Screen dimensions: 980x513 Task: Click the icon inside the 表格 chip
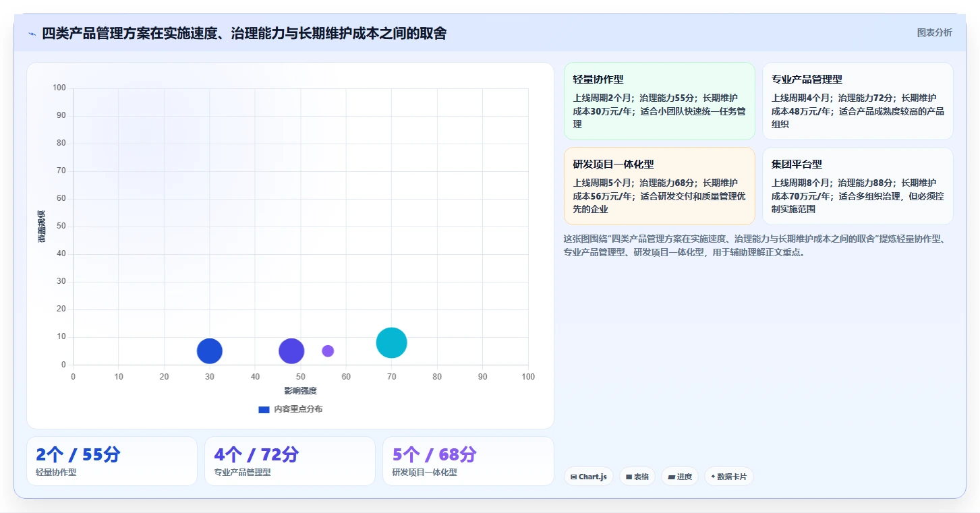coord(629,477)
